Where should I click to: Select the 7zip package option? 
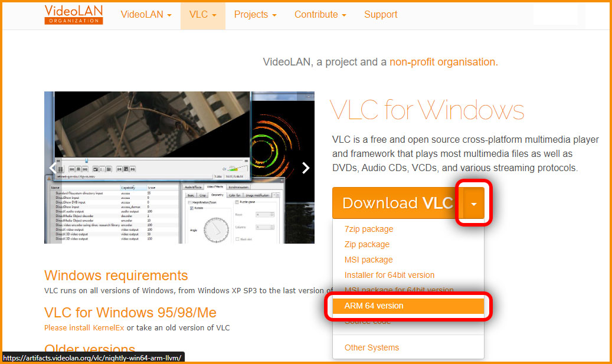368,229
